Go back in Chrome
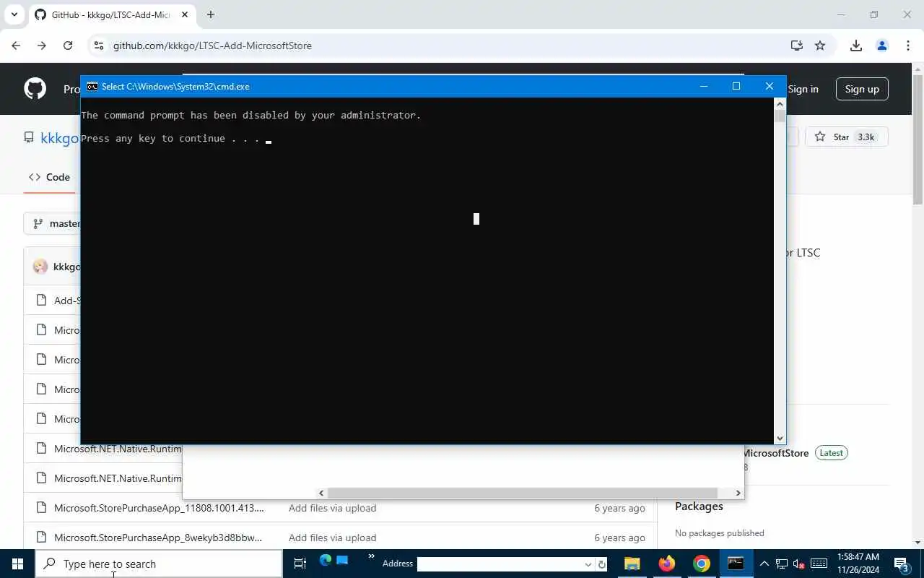Viewport: 924px width, 578px height. (x=16, y=46)
